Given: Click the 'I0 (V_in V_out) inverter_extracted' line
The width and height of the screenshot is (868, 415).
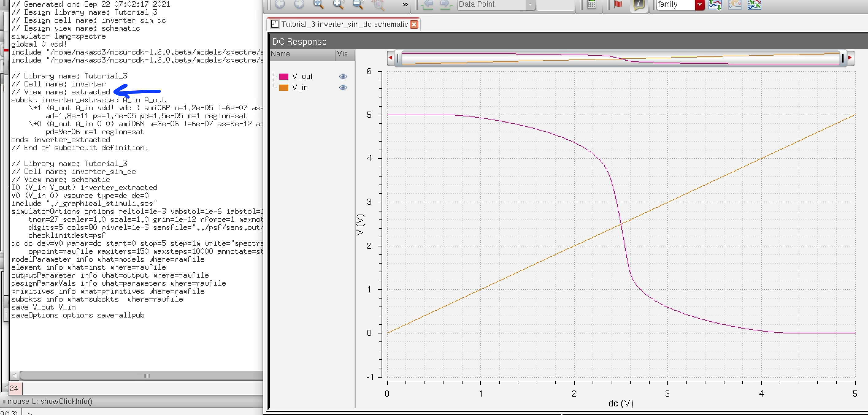Looking at the screenshot, I should point(84,188).
